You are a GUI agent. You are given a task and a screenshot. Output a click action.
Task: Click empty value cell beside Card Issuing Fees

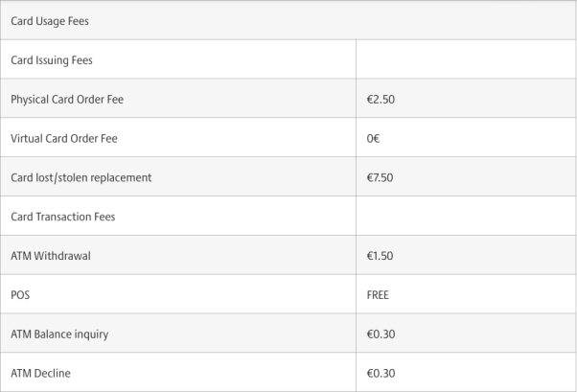point(466,59)
